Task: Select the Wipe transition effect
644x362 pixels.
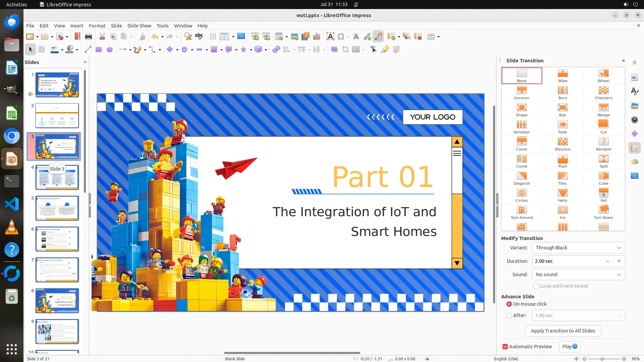Action: (562, 75)
